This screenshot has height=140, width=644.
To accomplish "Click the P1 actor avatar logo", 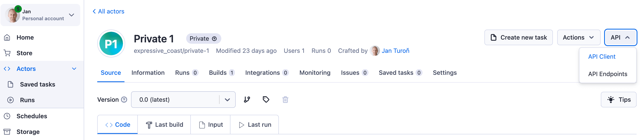I will 111,44.
